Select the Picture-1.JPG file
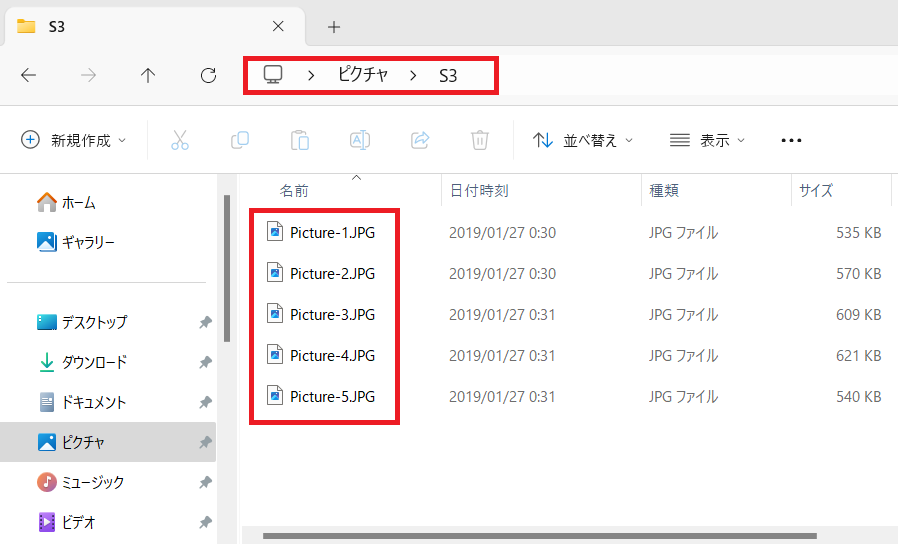The height and width of the screenshot is (544, 898). coord(332,233)
